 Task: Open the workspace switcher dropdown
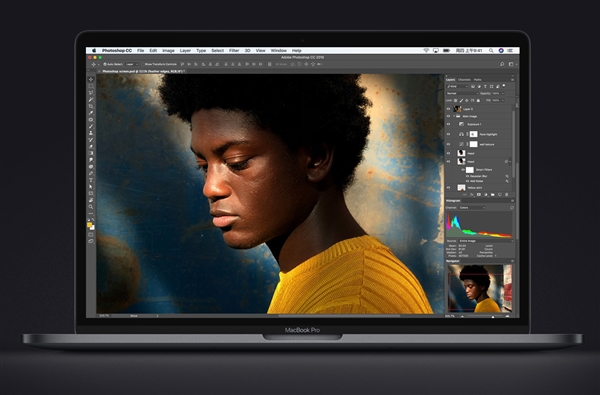[512, 64]
